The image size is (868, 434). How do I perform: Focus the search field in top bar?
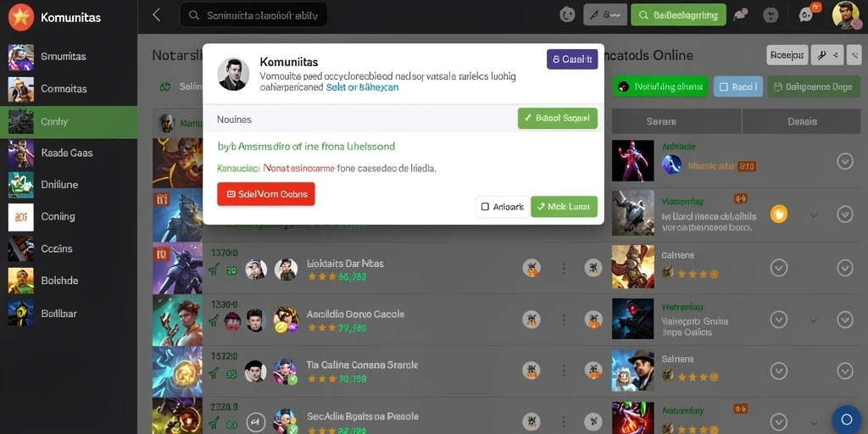coord(253,15)
